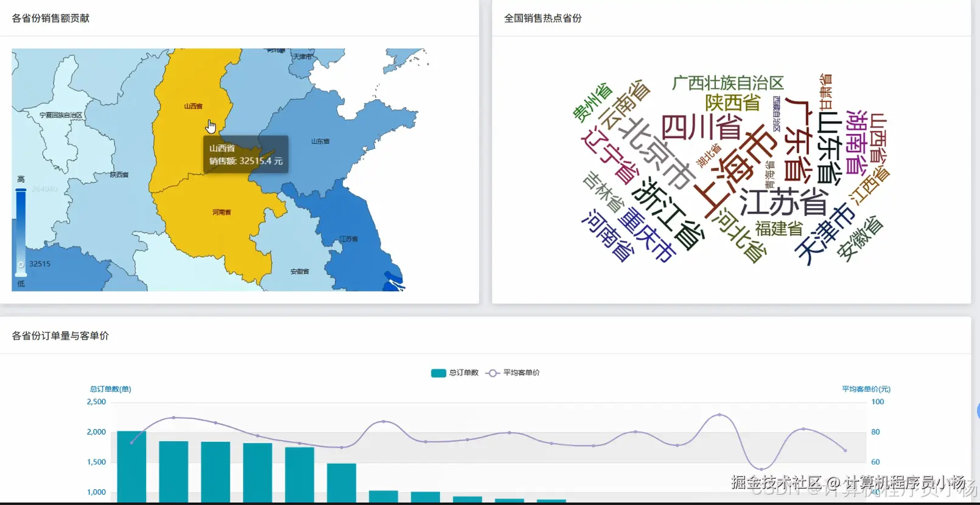Screen dimensions: 980x505
Task: Click the 山西省 sales tooltip box
Action: pos(246,155)
